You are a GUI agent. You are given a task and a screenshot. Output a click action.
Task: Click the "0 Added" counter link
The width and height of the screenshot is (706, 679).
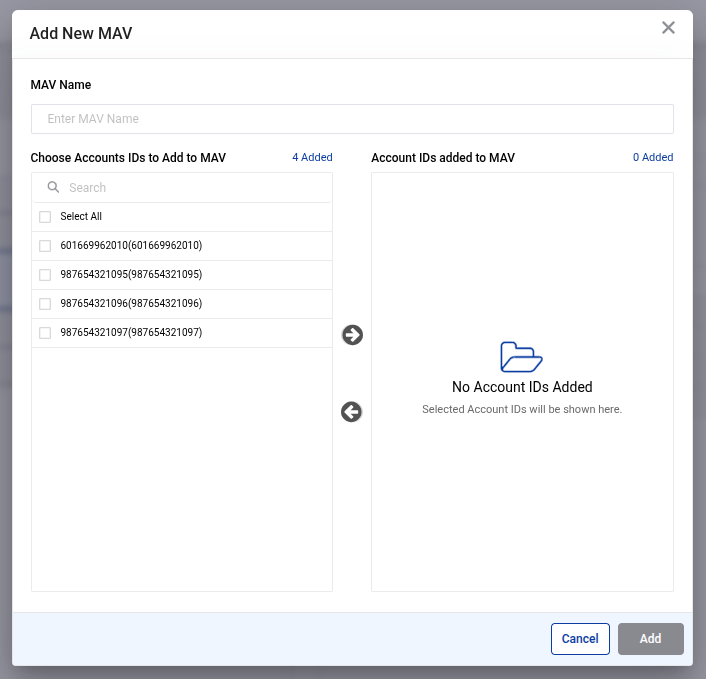point(652,158)
